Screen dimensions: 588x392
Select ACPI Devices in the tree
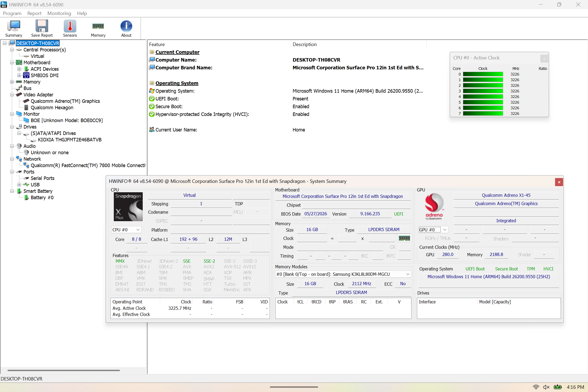click(44, 69)
